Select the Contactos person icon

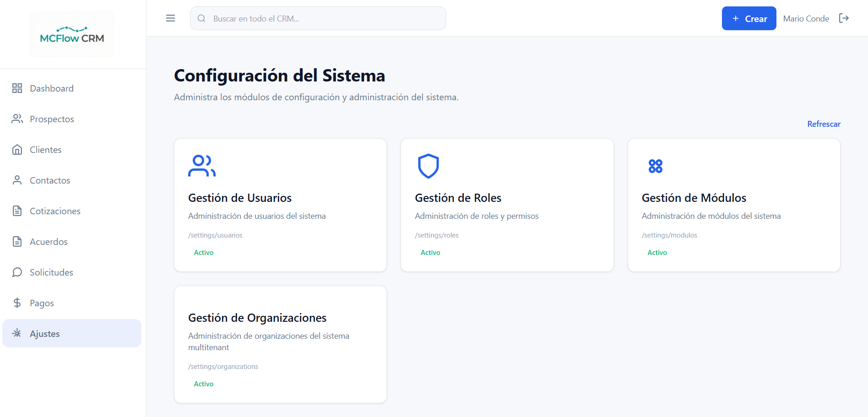[17, 180]
